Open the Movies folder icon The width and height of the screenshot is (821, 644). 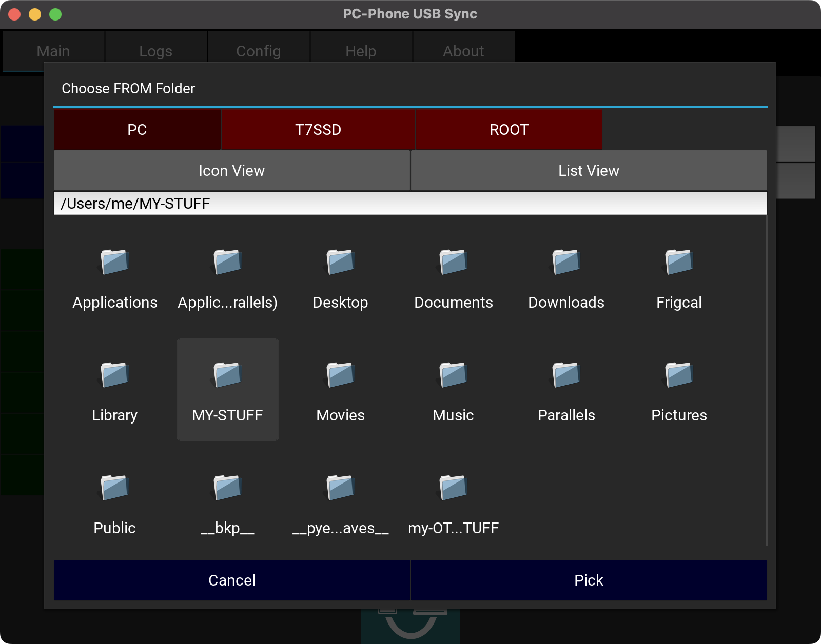tap(340, 375)
